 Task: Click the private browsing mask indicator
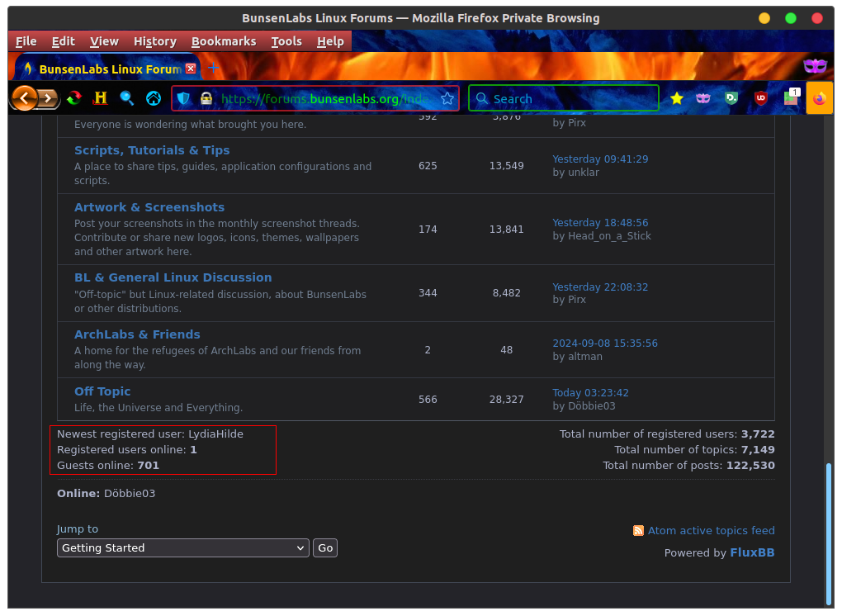(x=815, y=66)
